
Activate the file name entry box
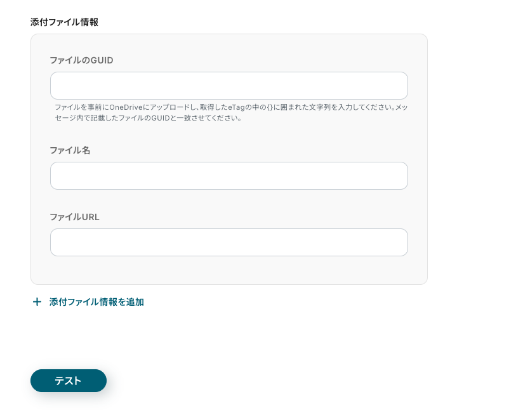pos(228,176)
